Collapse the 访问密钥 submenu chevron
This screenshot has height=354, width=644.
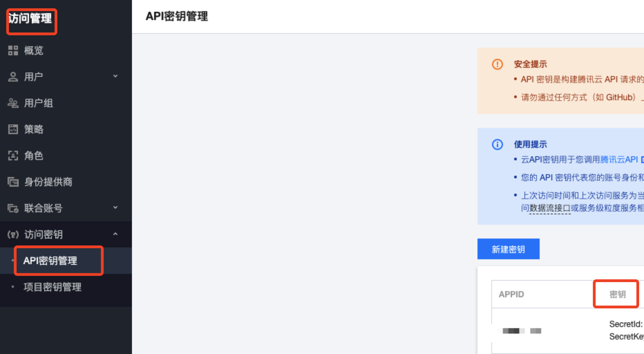pos(115,234)
